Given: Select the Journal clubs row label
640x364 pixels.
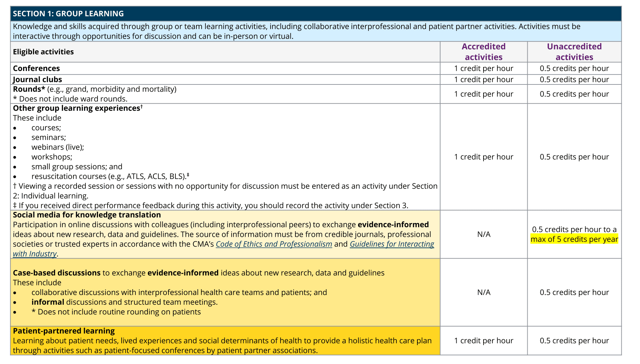Looking at the screenshot, I should pyautogui.click(x=38, y=80).
